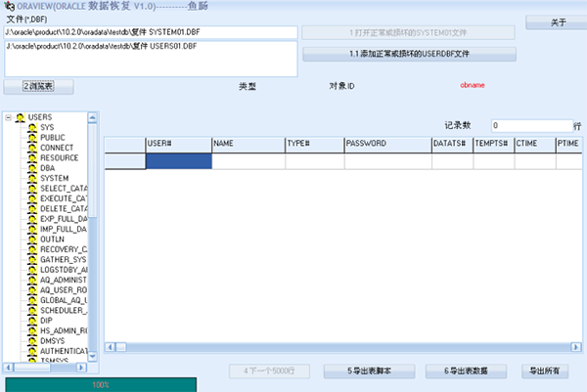The image size is (587, 392).
Task: Click the red obname label
Action: click(x=473, y=85)
